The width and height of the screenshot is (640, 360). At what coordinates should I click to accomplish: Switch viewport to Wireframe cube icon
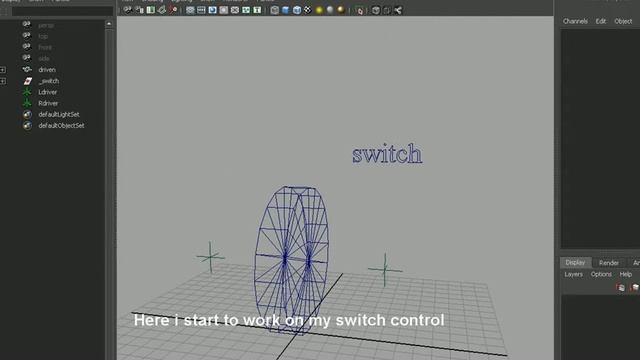point(275,10)
